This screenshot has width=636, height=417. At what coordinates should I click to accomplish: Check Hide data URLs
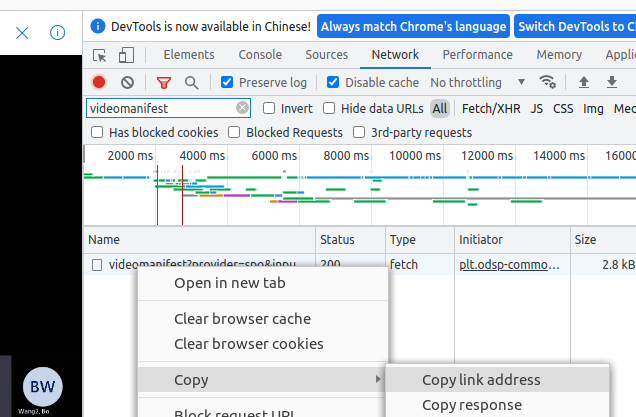[328, 108]
